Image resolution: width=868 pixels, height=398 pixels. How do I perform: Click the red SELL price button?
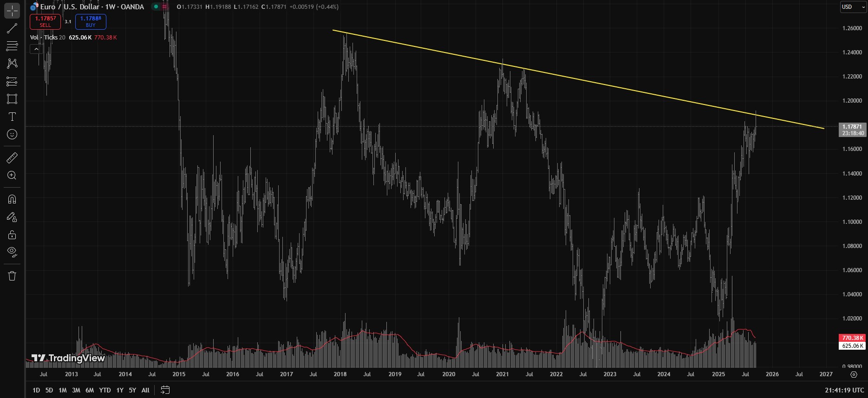pos(45,21)
